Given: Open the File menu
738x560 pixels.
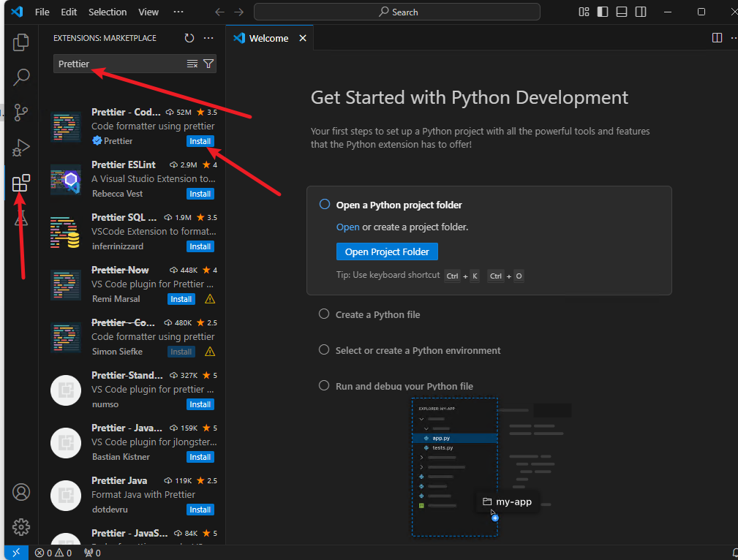Looking at the screenshot, I should (42, 12).
